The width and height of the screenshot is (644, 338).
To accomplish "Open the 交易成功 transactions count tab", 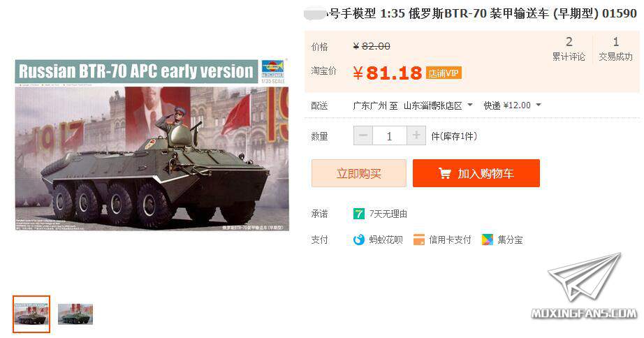I will coord(615,49).
